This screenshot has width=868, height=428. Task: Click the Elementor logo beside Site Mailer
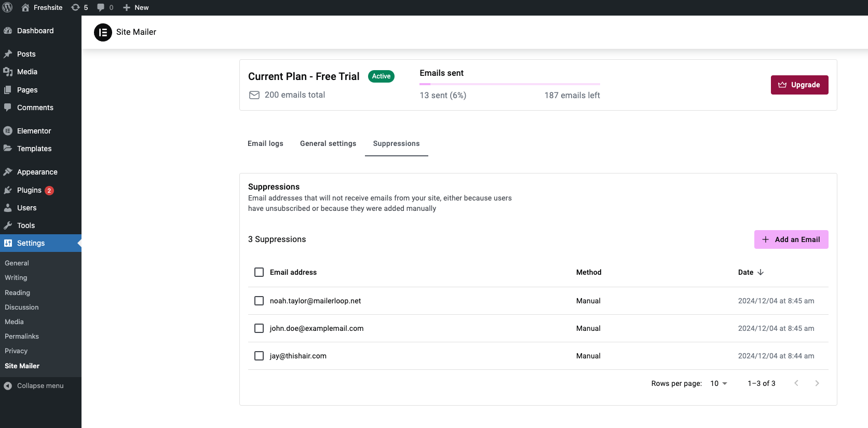tap(103, 32)
